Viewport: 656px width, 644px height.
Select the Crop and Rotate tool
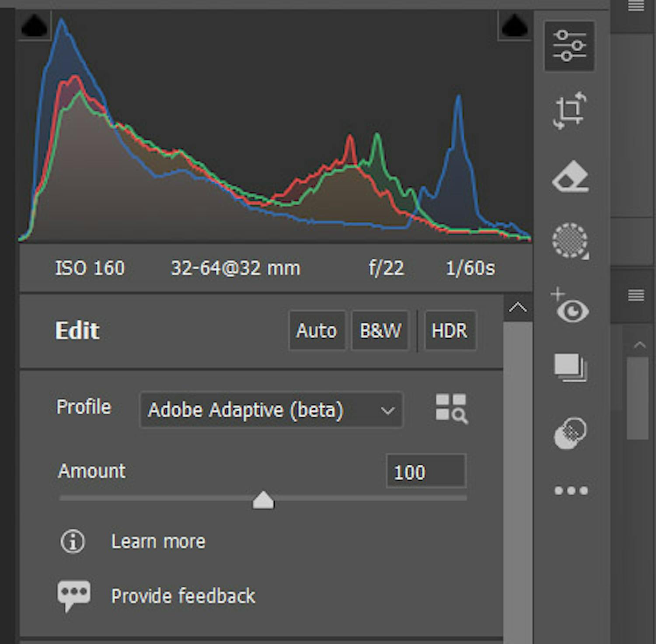(569, 111)
